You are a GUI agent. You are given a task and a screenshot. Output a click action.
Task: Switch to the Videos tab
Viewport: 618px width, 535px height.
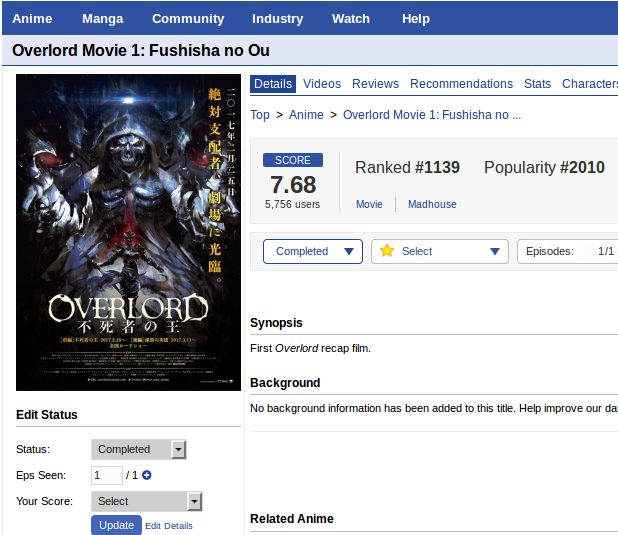pos(322,84)
